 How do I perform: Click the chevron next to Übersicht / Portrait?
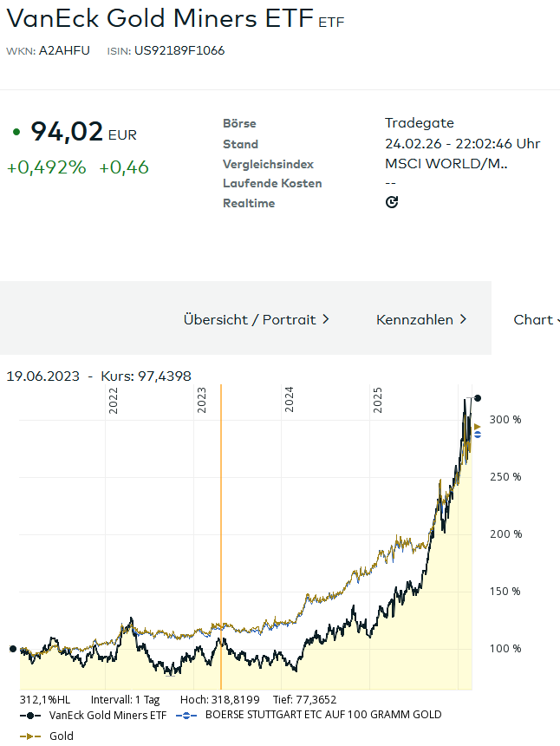(x=326, y=319)
